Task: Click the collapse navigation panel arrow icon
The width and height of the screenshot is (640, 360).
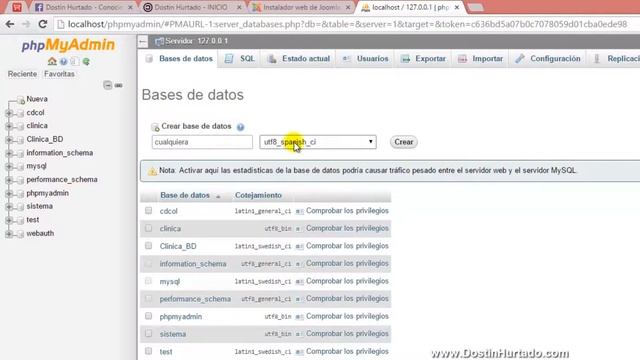Action: tap(142, 41)
